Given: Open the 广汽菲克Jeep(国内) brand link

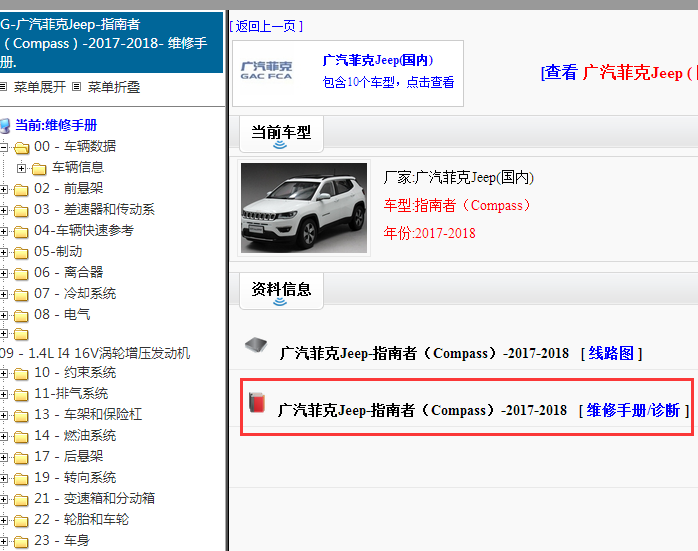Looking at the screenshot, I should [377, 60].
